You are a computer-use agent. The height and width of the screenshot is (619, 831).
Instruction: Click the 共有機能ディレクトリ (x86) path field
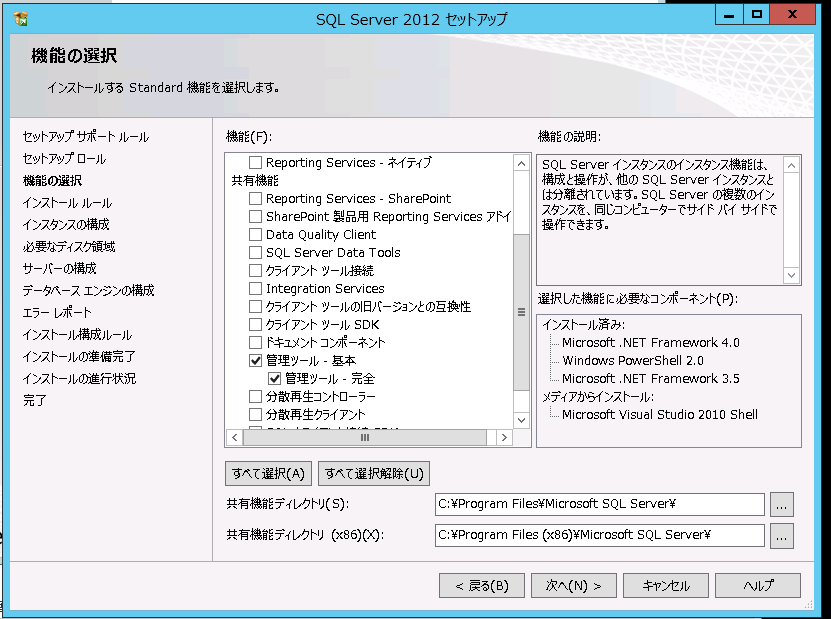point(600,535)
